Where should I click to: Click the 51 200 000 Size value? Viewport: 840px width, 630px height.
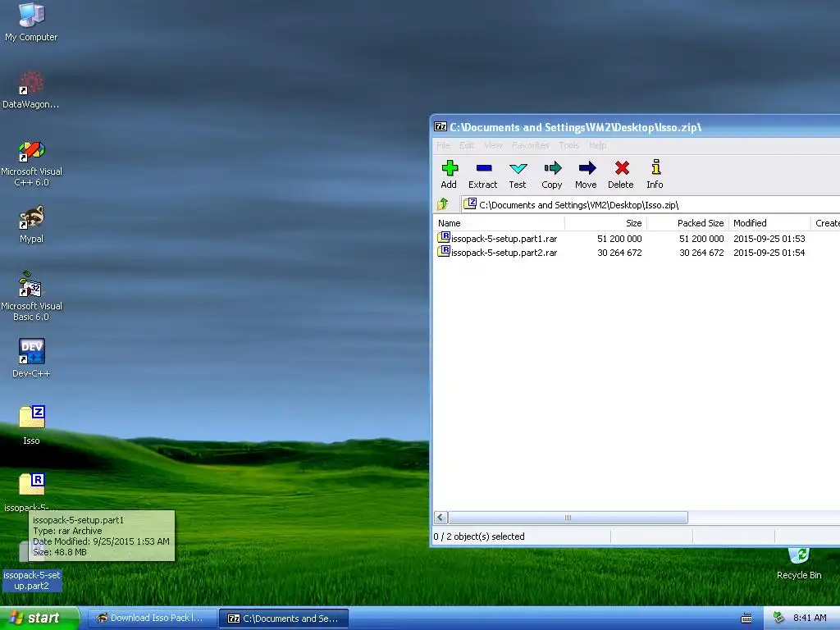pyautogui.click(x=619, y=239)
